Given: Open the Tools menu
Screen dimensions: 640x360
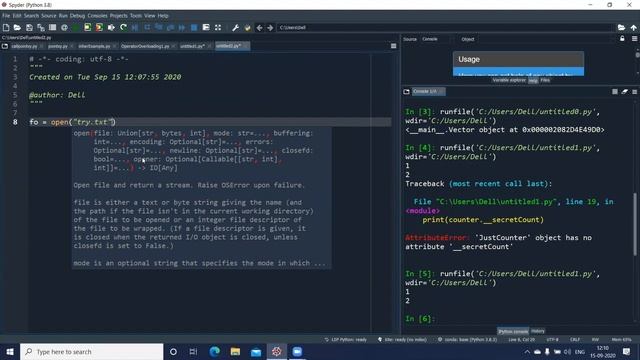Looking at the screenshot, I should (136, 16).
